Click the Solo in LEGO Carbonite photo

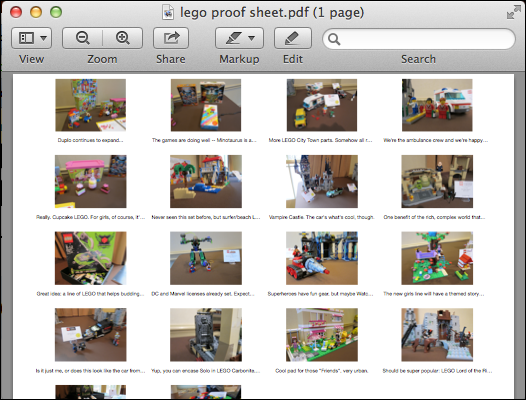click(x=206, y=335)
